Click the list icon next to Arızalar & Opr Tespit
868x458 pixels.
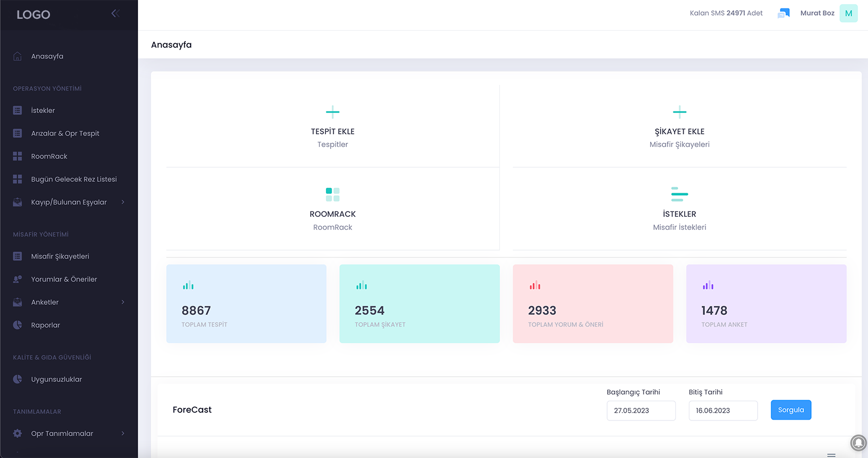pos(17,133)
